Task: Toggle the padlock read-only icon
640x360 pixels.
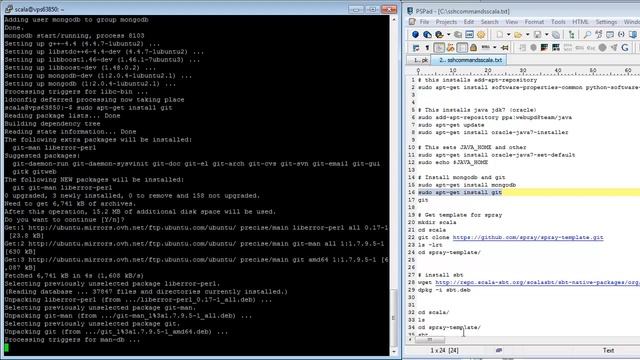Action: coord(473,48)
